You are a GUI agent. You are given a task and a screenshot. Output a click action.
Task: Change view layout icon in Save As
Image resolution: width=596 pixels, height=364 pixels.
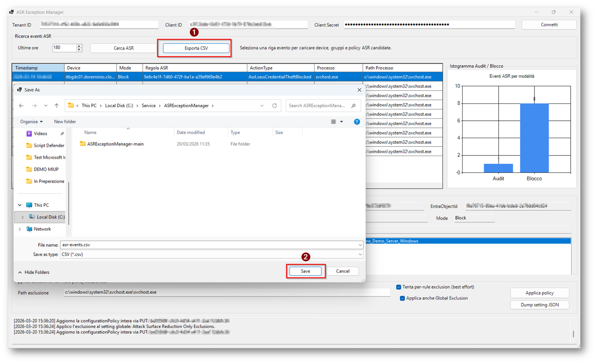point(334,122)
